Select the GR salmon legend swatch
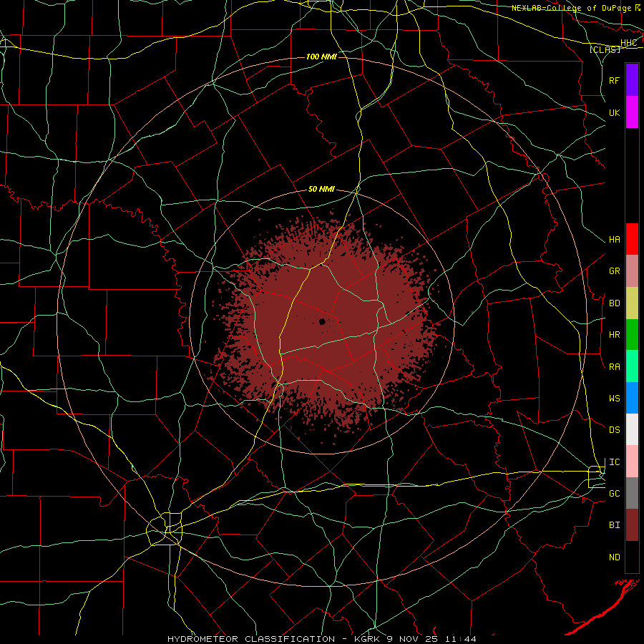The width and height of the screenshot is (644, 644). (632, 271)
